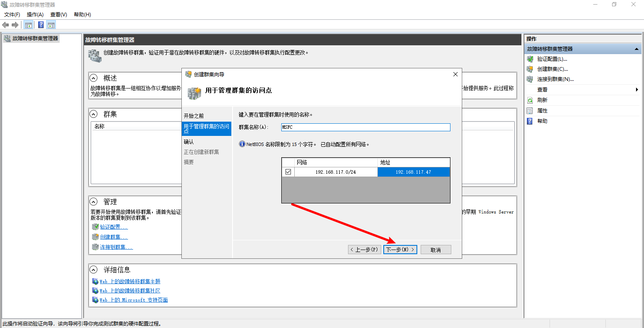Click the 取消 cancel button
The height and width of the screenshot is (328, 644).
(x=436, y=250)
